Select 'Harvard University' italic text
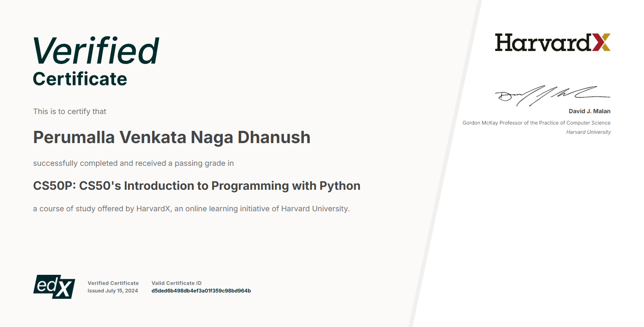The image size is (644, 327). coord(588,132)
